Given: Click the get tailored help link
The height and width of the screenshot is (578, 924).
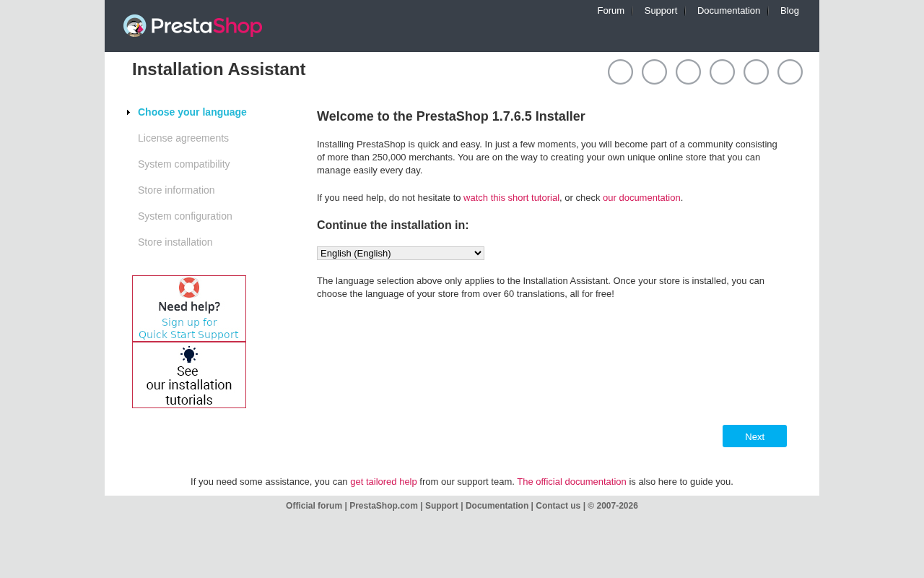Looking at the screenshot, I should click(383, 482).
